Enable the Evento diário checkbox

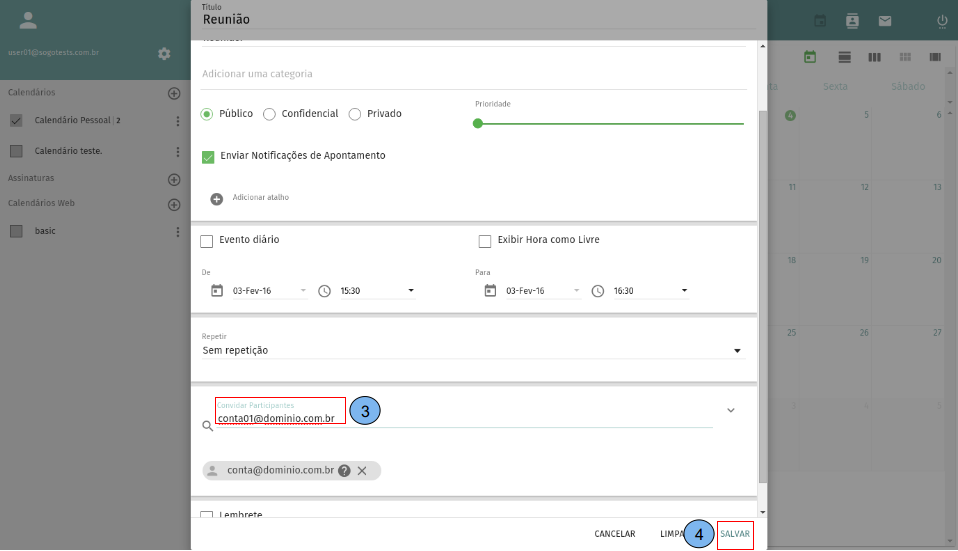207,241
